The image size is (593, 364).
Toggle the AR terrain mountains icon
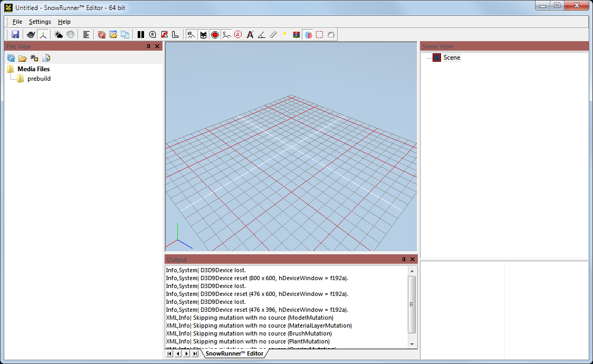tap(192, 35)
